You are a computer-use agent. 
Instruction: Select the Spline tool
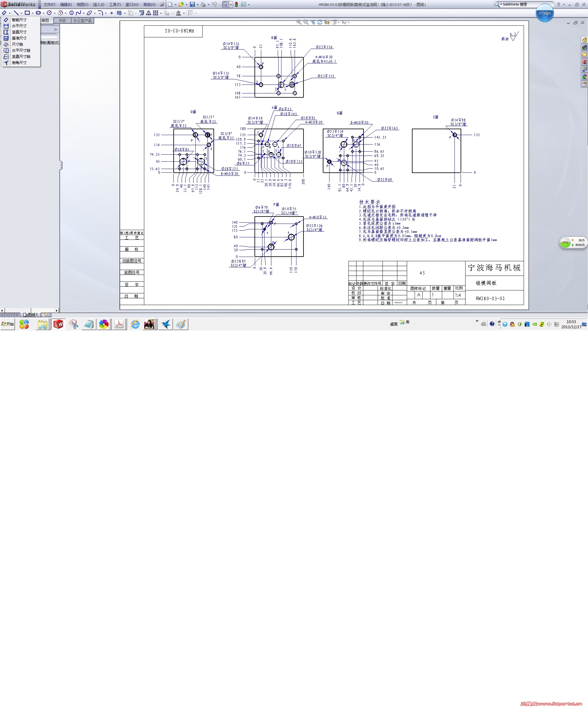[78, 13]
